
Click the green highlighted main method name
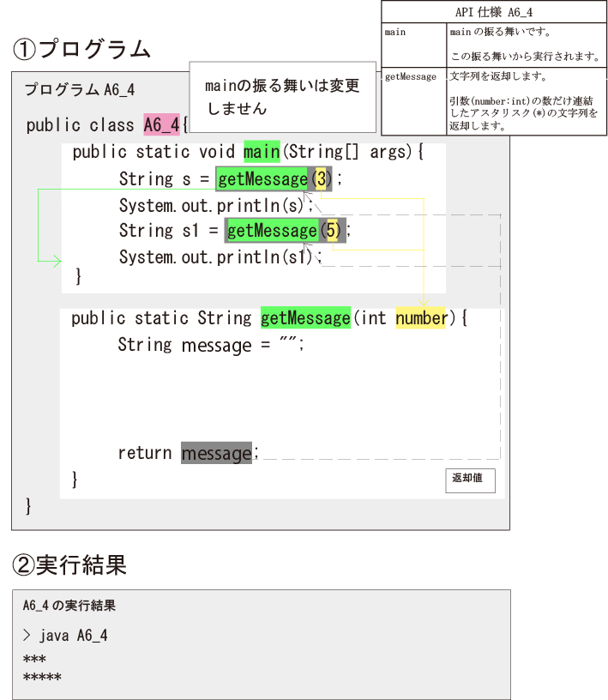(x=262, y=152)
